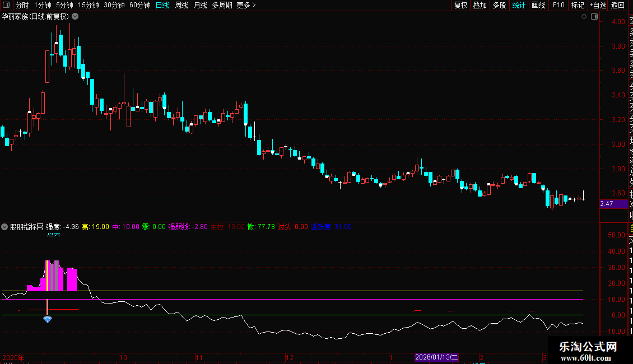Click the 活跃度: 31.00 value

pos(331,227)
